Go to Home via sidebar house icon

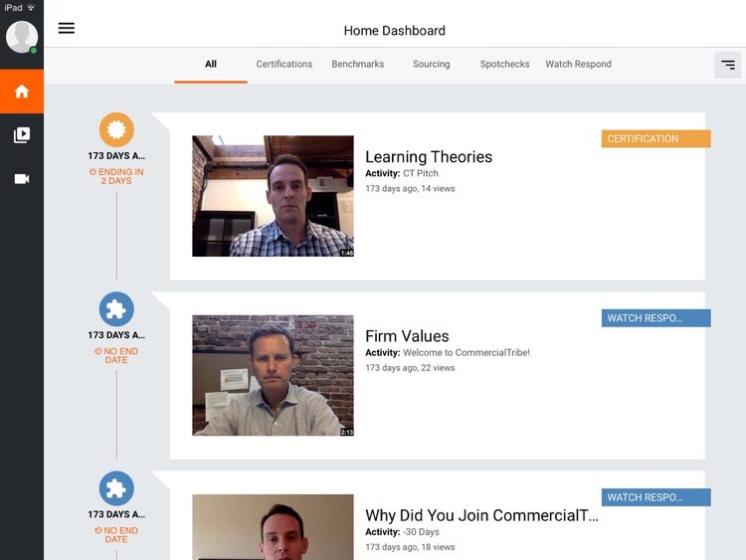tap(22, 92)
